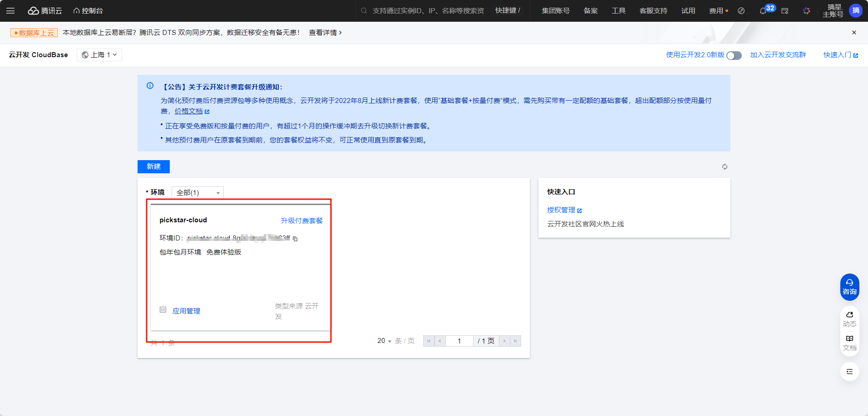This screenshot has width=868, height=416.
Task: Open the 摘星 account avatar menu
Action: click(x=856, y=10)
